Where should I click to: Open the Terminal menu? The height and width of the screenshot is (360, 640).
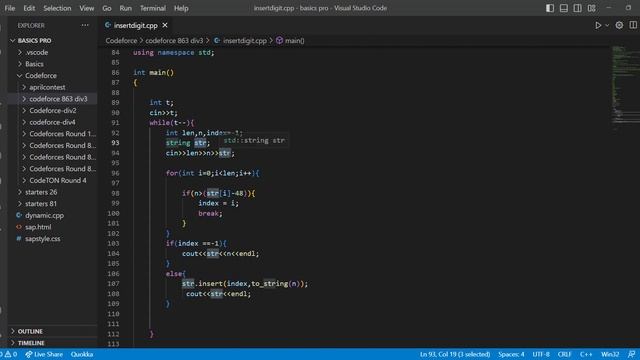[x=153, y=8]
